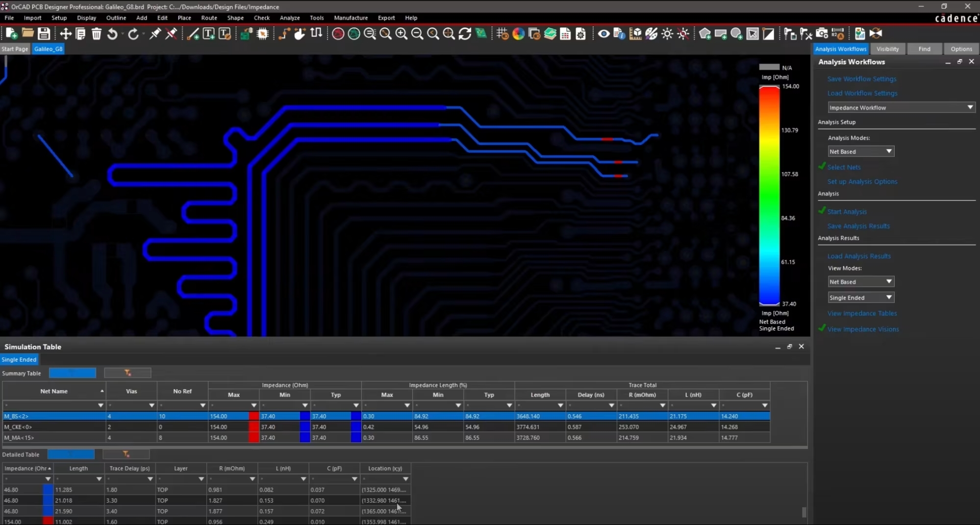Image resolution: width=980 pixels, height=525 pixels.
Task: Rat all nets with green circle icon
Action: coord(353,33)
